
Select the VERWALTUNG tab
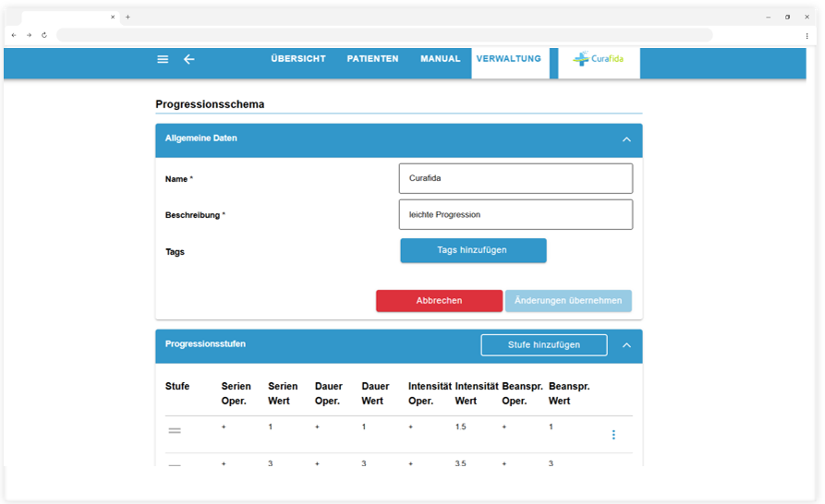click(509, 59)
